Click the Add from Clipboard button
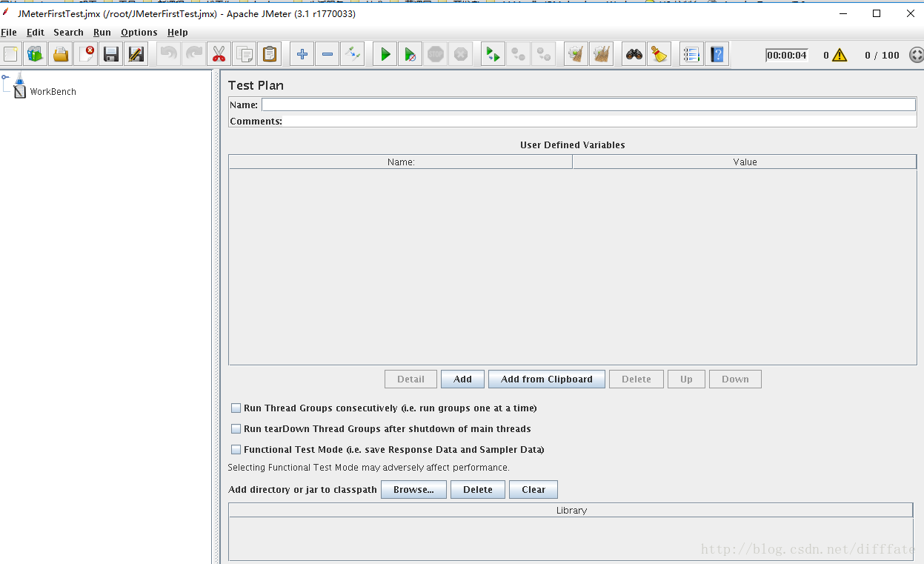 (x=547, y=379)
